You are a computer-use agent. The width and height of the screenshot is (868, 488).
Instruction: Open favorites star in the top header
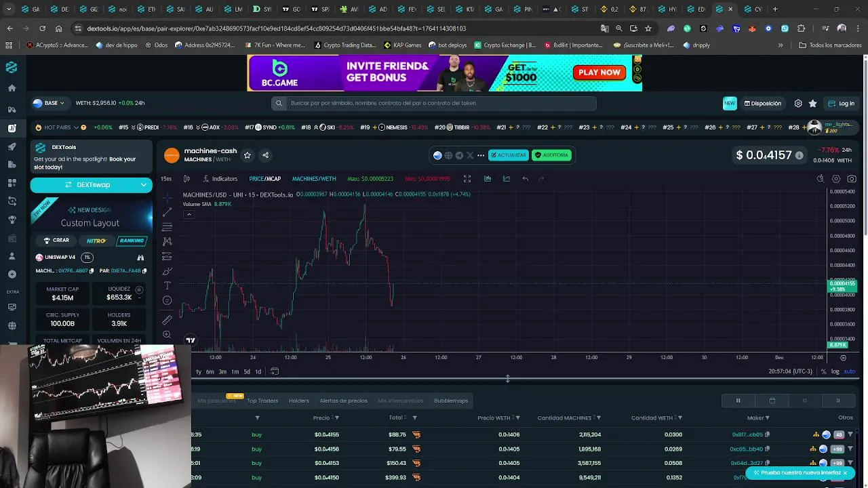pyautogui.click(x=812, y=104)
